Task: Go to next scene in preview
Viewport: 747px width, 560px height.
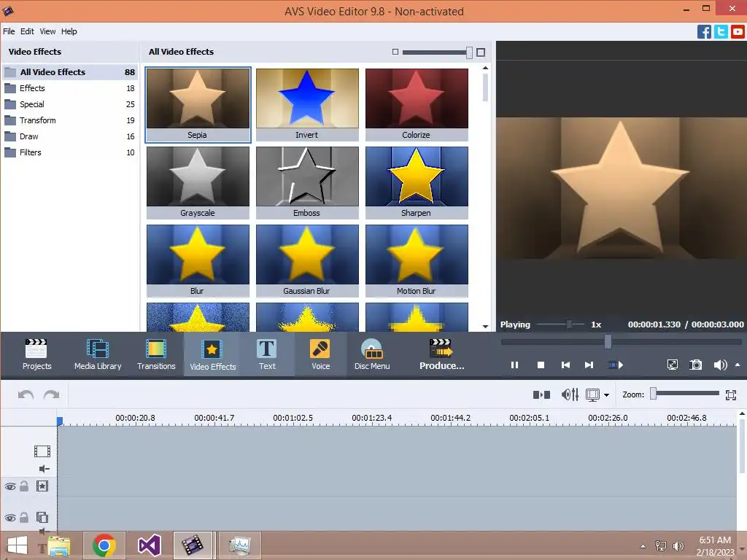Action: [x=616, y=365]
